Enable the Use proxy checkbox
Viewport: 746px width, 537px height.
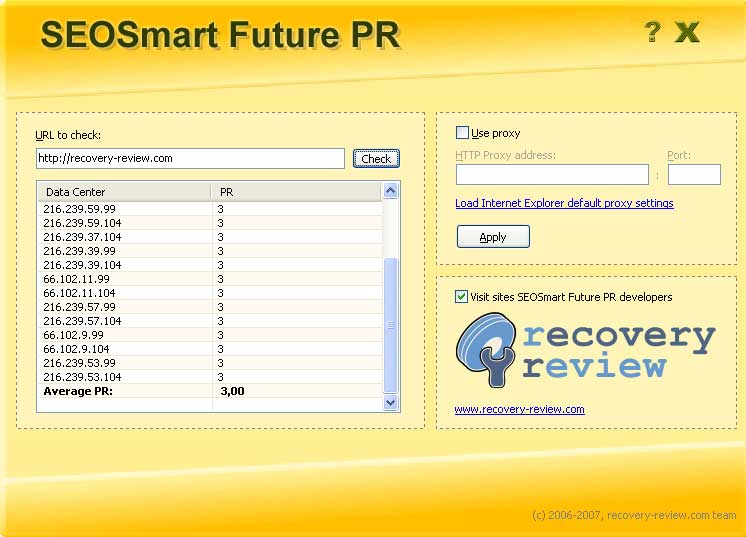point(462,133)
